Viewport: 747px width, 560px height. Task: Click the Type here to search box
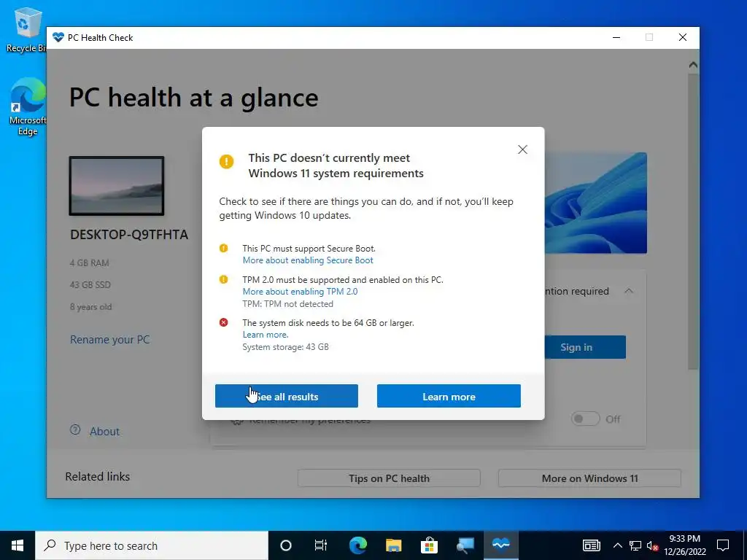point(152,545)
